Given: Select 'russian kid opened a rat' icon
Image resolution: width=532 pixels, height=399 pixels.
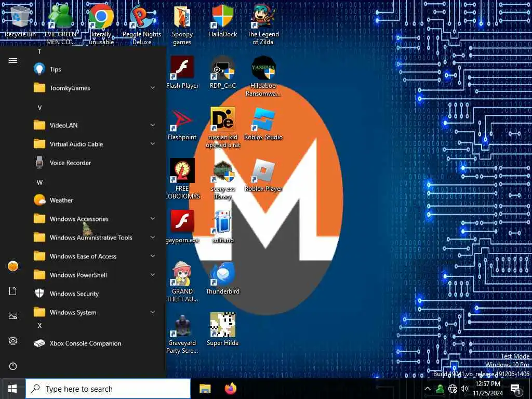Looking at the screenshot, I should point(222,128).
